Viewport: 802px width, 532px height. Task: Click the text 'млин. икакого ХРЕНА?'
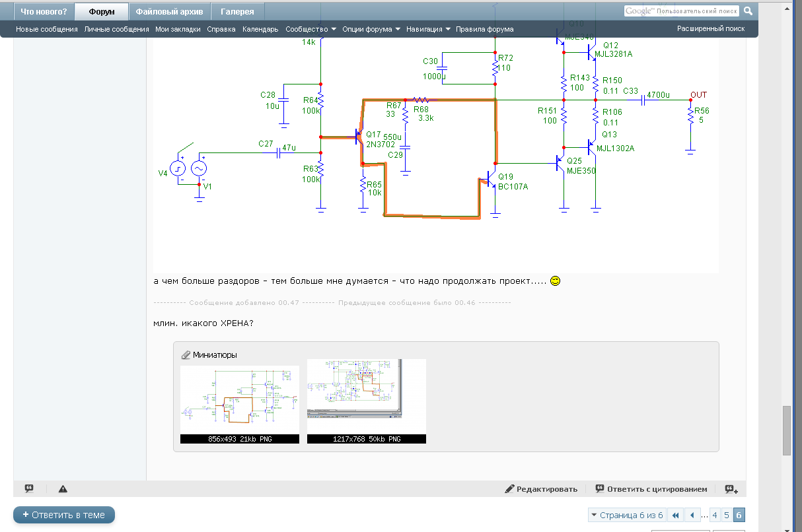pos(203,323)
